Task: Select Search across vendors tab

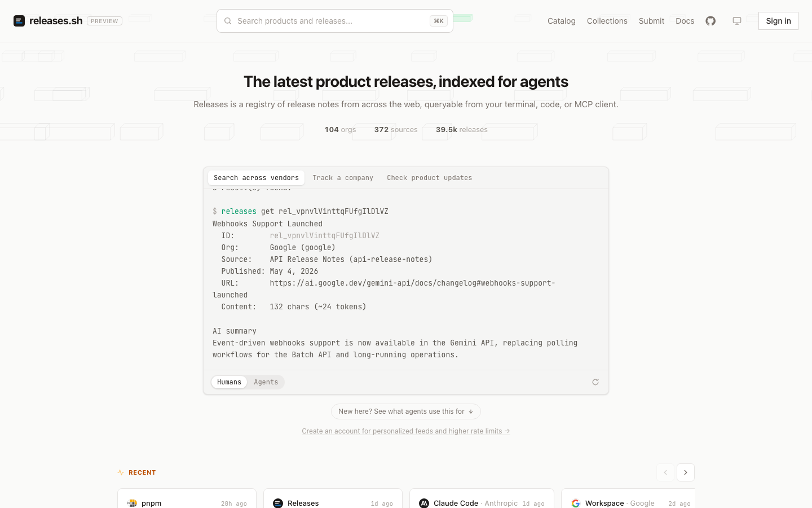Action: click(256, 178)
